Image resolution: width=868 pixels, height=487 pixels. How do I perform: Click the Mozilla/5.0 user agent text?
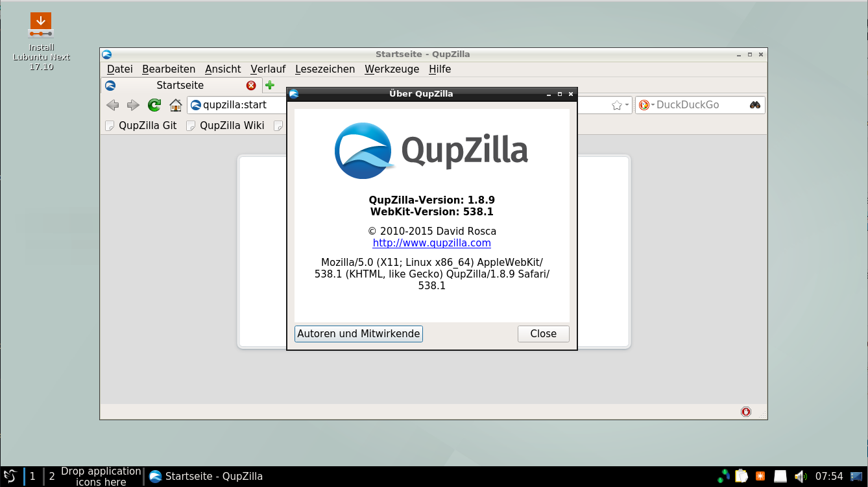[431, 274]
